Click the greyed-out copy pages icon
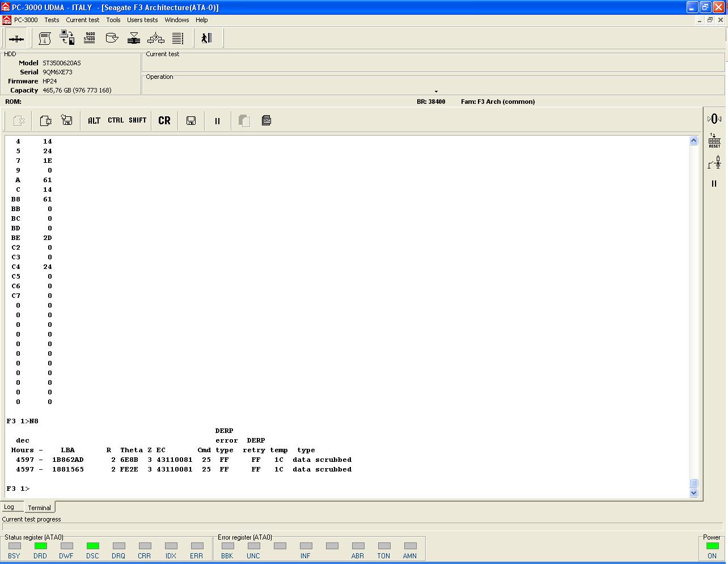Screen dimensions: 728x564 pyautogui.click(x=244, y=120)
